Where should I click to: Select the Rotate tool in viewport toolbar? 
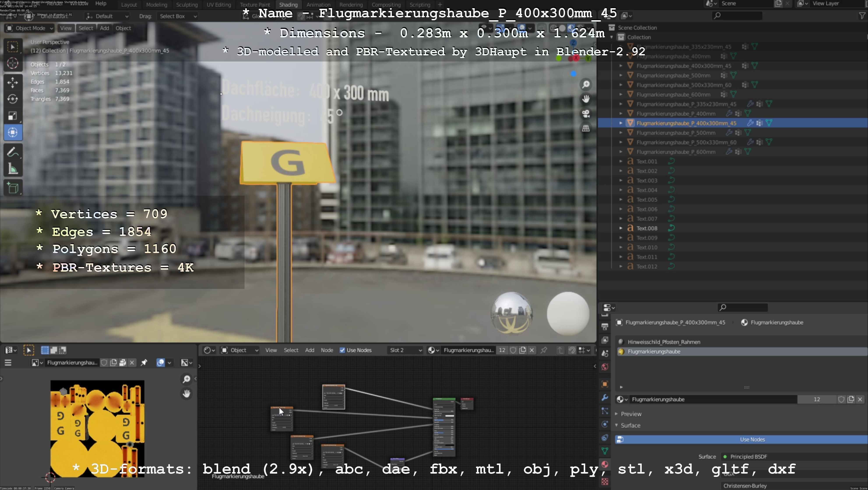12,99
